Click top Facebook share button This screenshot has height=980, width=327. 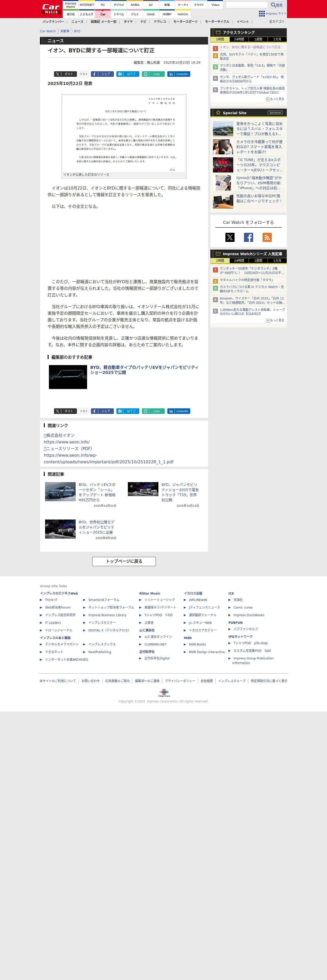click(x=102, y=74)
